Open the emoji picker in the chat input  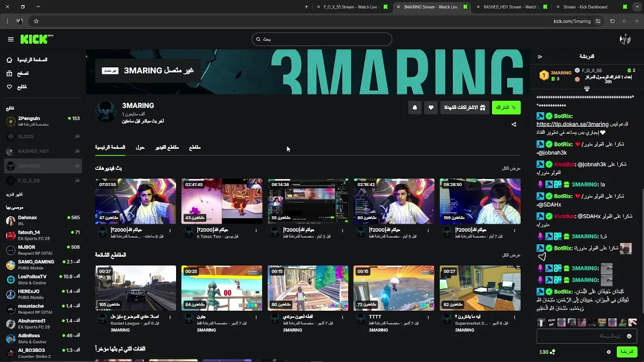tap(628, 336)
